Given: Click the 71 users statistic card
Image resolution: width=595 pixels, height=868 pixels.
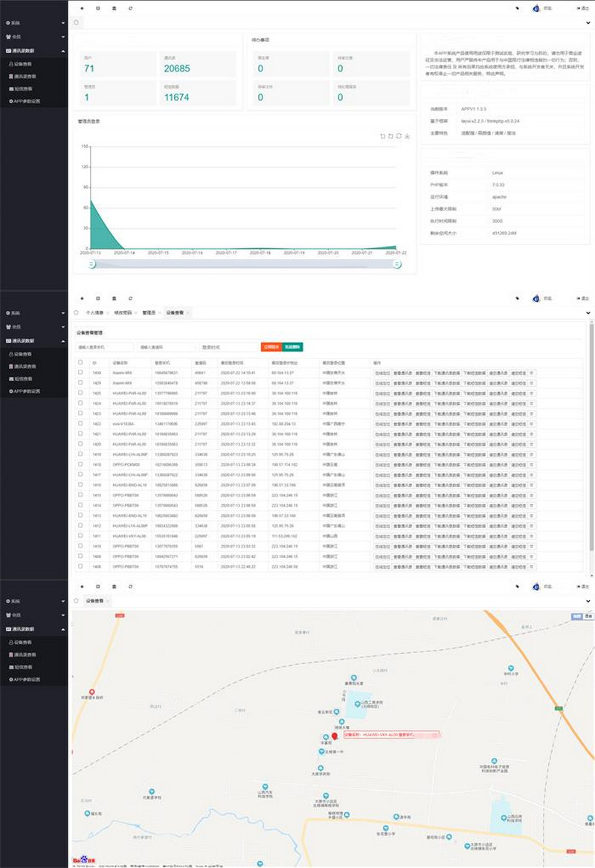Looking at the screenshot, I should [118, 64].
